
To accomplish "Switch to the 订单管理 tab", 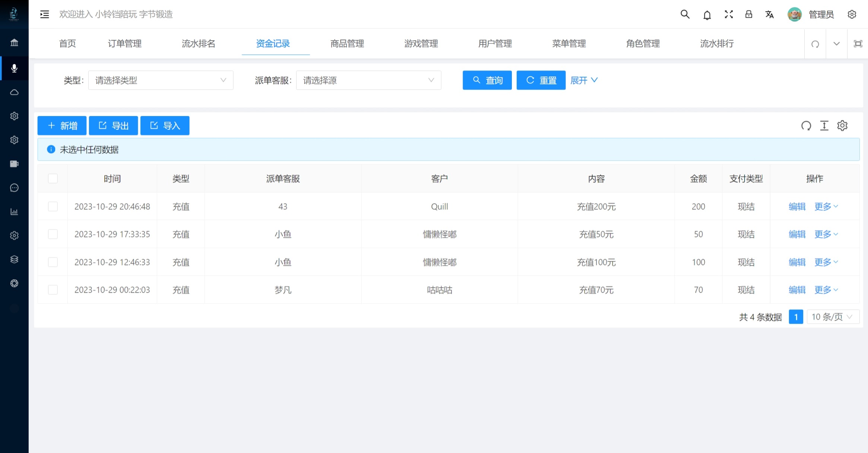I will (x=124, y=44).
